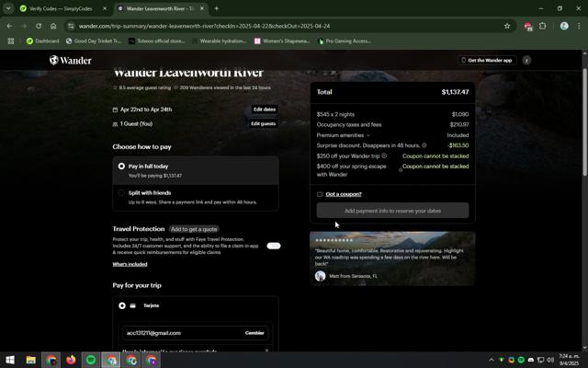Toggle the Travel Protection switch
Image resolution: width=588 pixels, height=368 pixels.
(x=274, y=246)
